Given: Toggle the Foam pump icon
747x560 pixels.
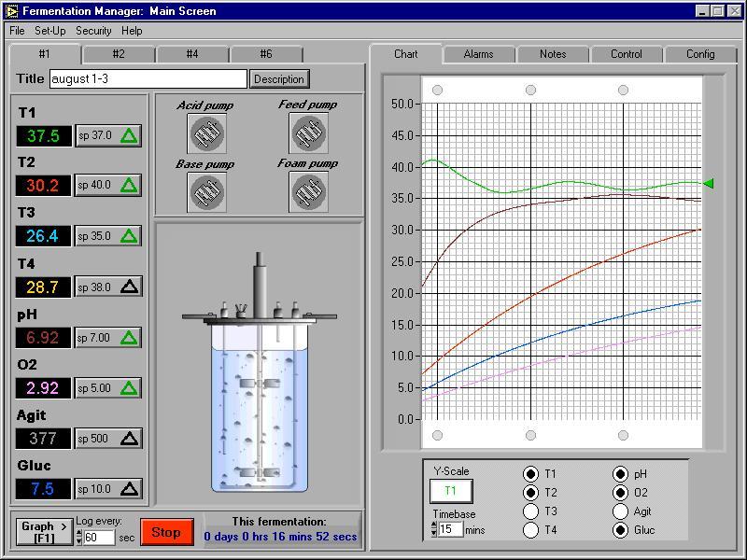Looking at the screenshot, I should coord(309,192).
